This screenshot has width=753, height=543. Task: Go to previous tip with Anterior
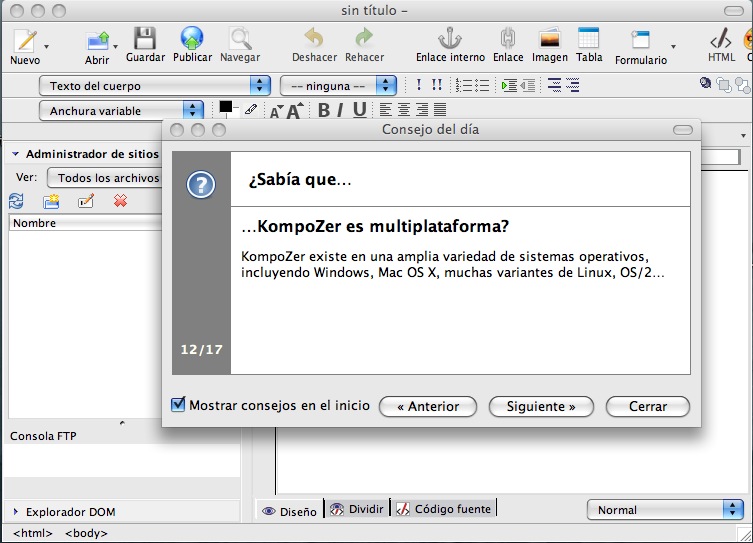428,406
